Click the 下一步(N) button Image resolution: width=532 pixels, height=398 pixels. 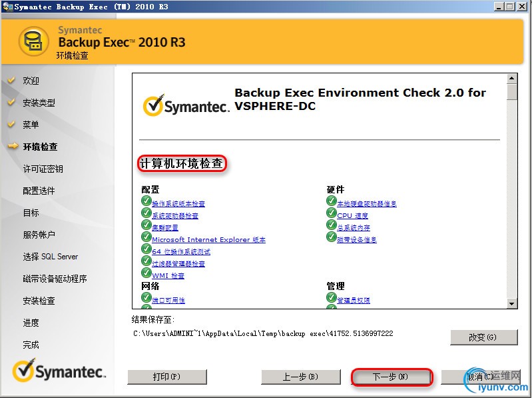coord(392,377)
